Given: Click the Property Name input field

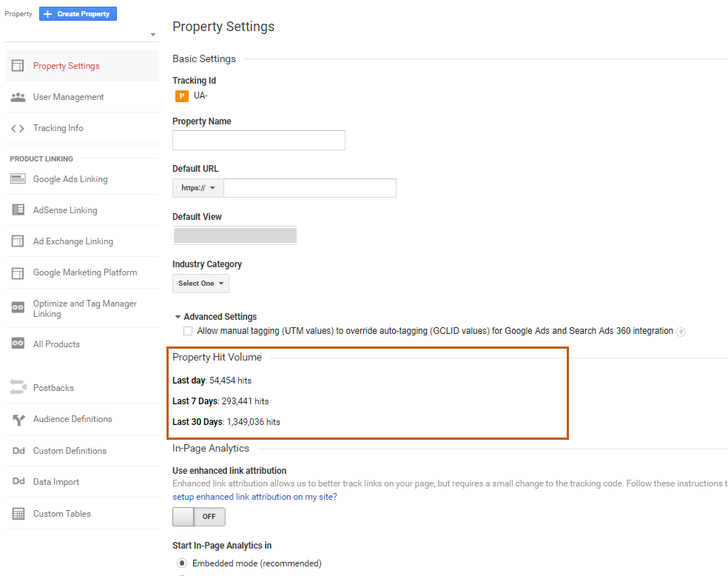Looking at the screenshot, I should 258,141.
